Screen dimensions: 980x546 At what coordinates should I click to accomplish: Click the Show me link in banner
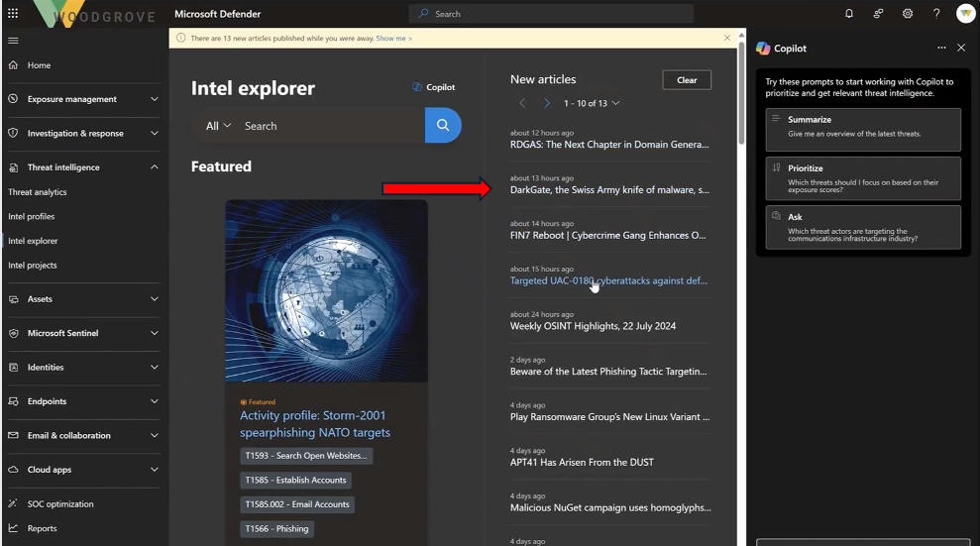393,38
